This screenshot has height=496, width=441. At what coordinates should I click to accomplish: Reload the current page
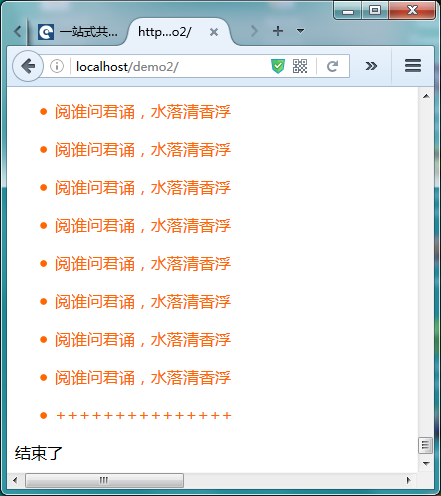click(332, 66)
